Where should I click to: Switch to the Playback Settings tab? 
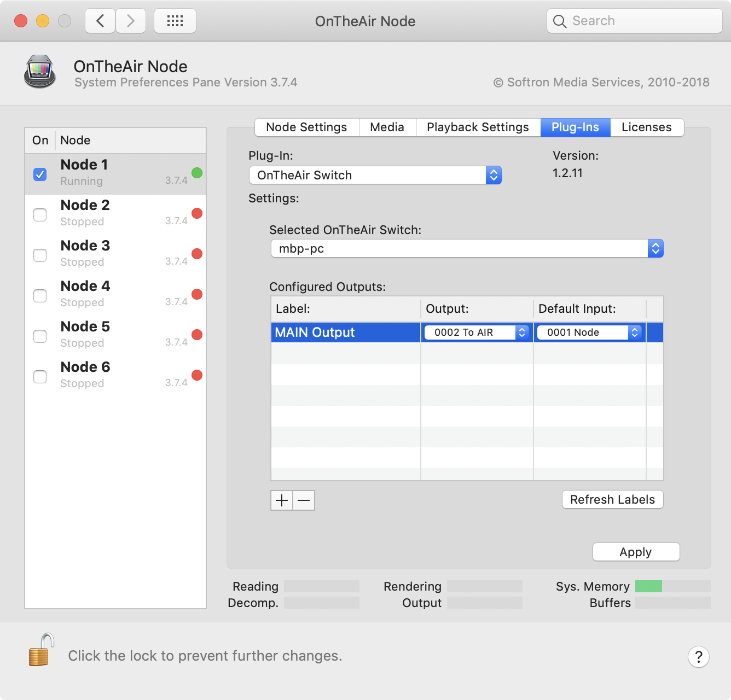pyautogui.click(x=478, y=127)
